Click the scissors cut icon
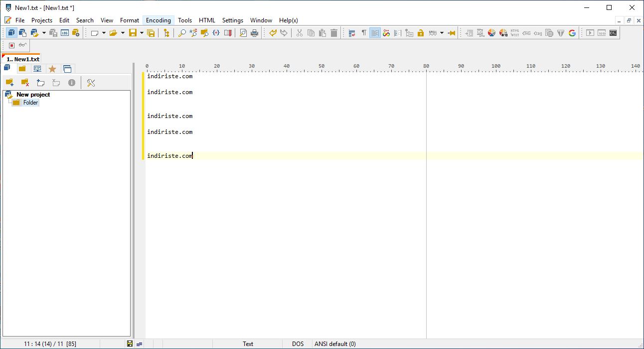Screen dimensions: 644x349 point(300,33)
